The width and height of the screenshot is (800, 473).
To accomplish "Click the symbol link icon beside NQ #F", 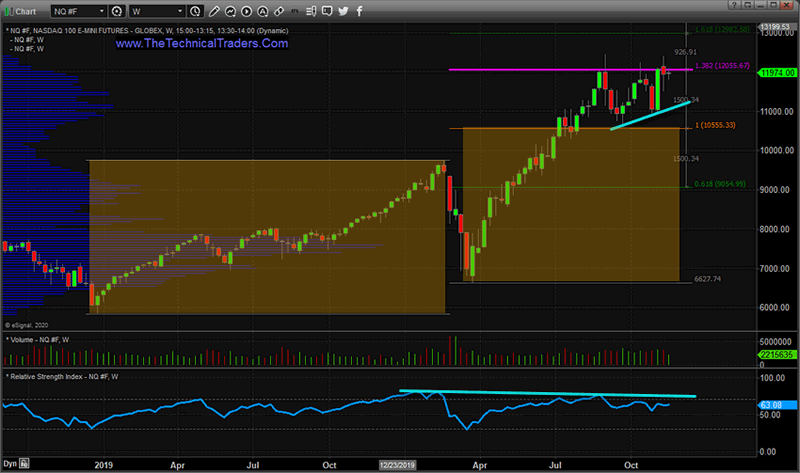I will (117, 11).
